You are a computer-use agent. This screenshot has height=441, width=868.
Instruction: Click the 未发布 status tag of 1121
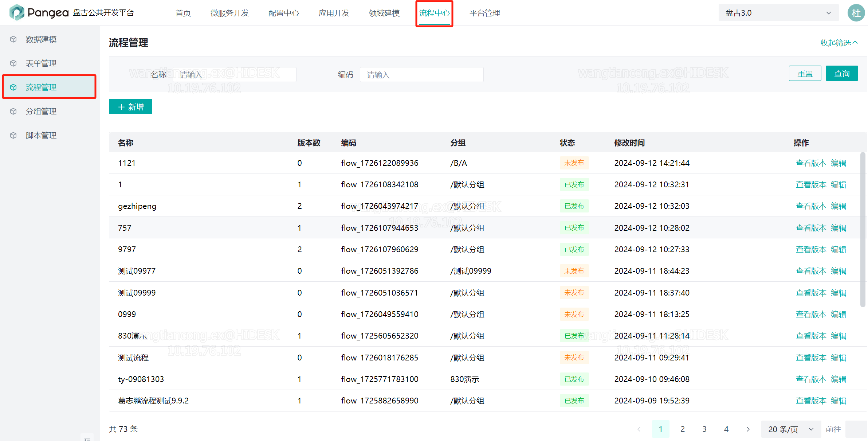pos(574,163)
